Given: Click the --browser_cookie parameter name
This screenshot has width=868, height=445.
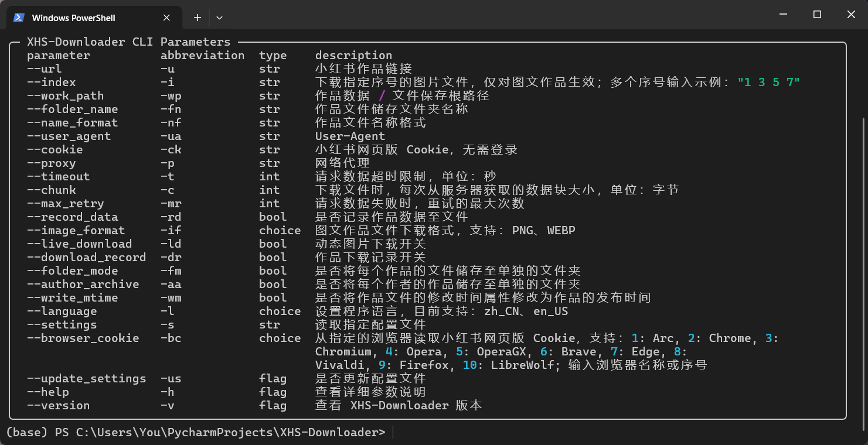Looking at the screenshot, I should click(x=83, y=338).
